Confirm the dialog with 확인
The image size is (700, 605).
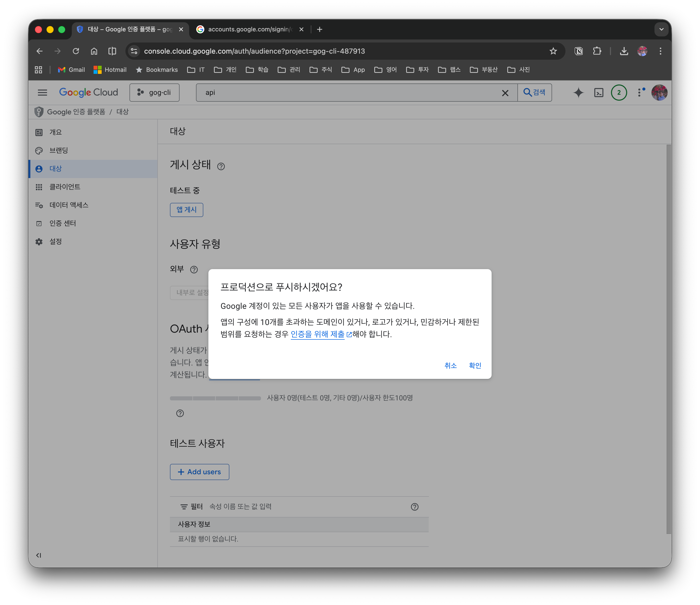475,365
